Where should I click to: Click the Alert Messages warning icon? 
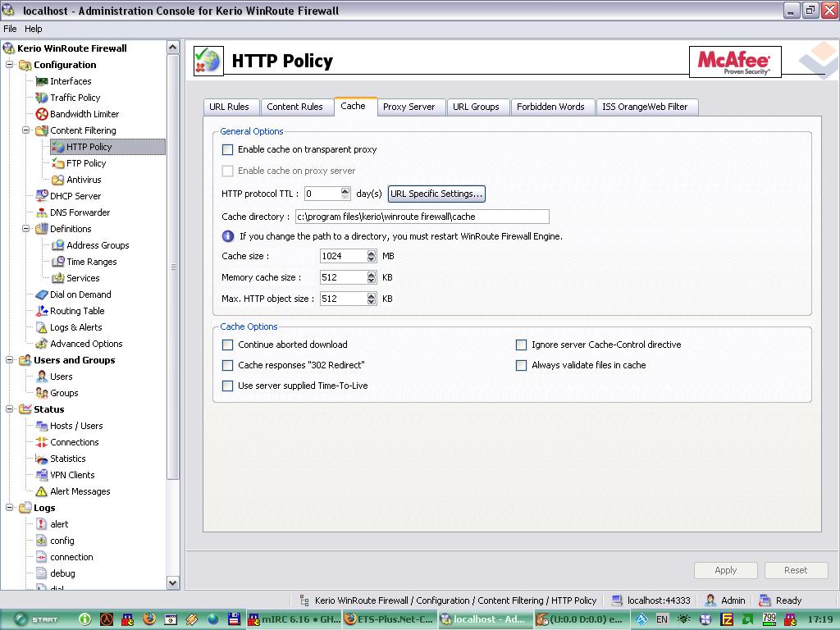pos(42,491)
